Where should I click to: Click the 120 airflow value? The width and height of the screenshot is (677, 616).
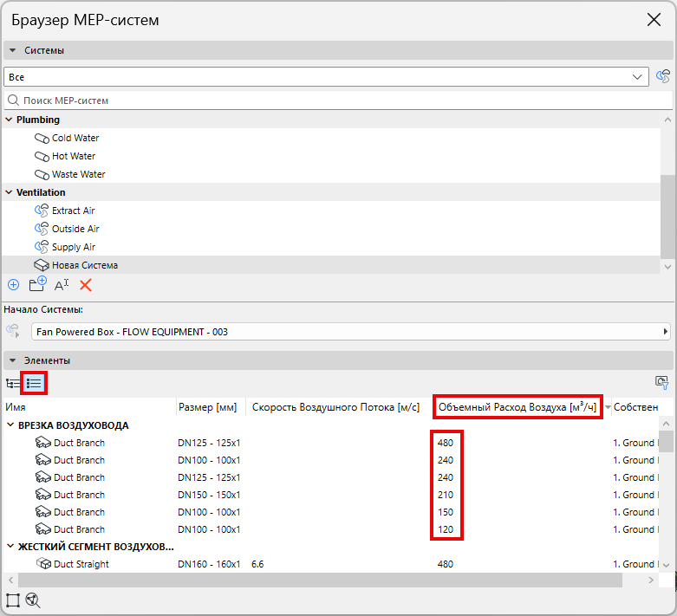(x=446, y=529)
